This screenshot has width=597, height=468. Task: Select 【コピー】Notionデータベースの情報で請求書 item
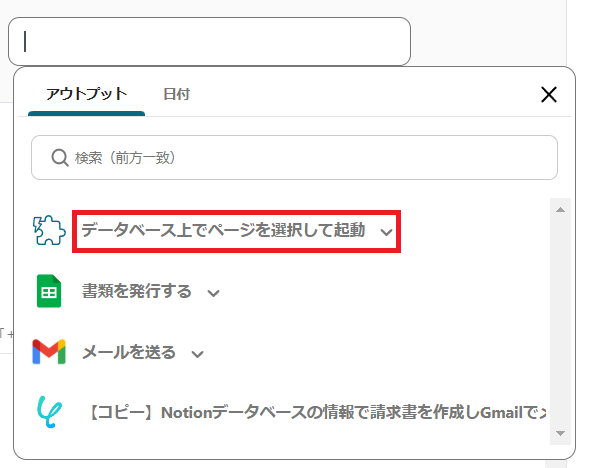tap(318, 412)
